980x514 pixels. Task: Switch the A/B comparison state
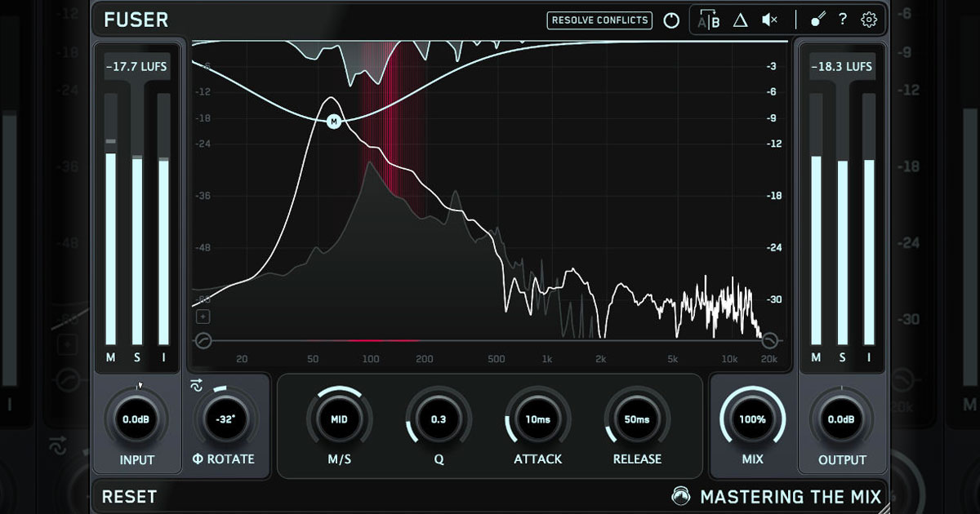709,20
